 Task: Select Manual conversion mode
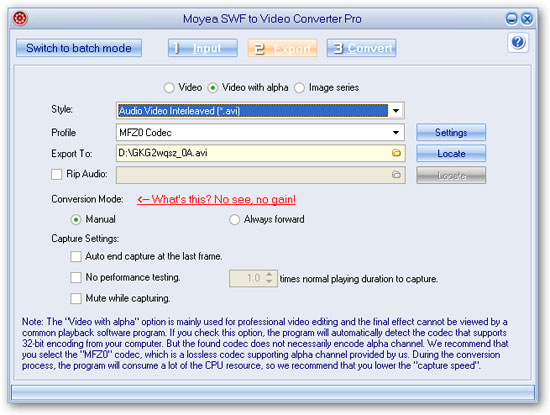coord(76,220)
